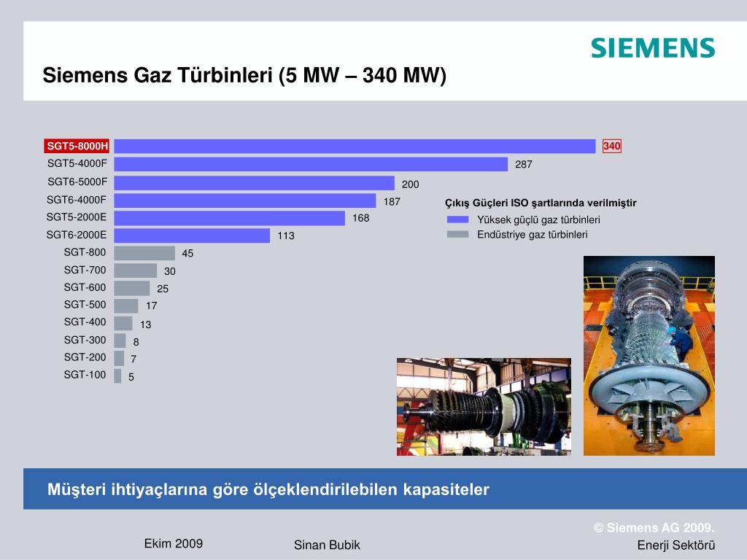The image size is (747, 560).
Task: Select the SGT-700 label
Action: click(x=85, y=270)
